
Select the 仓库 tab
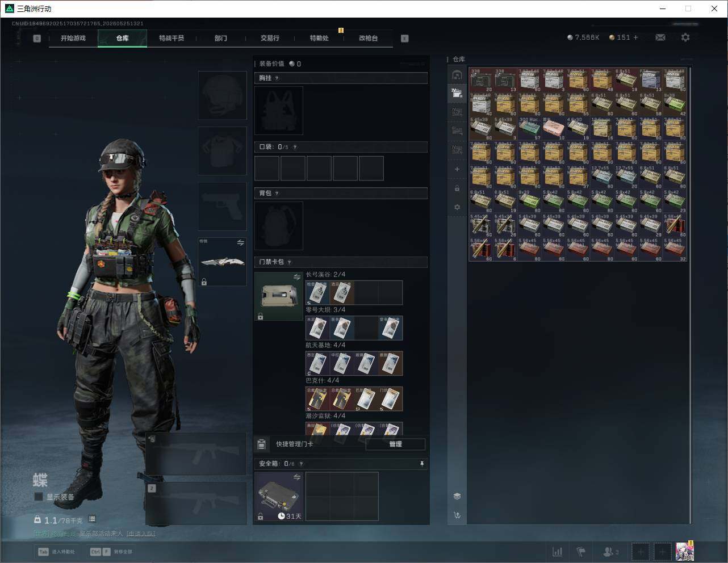[122, 38]
